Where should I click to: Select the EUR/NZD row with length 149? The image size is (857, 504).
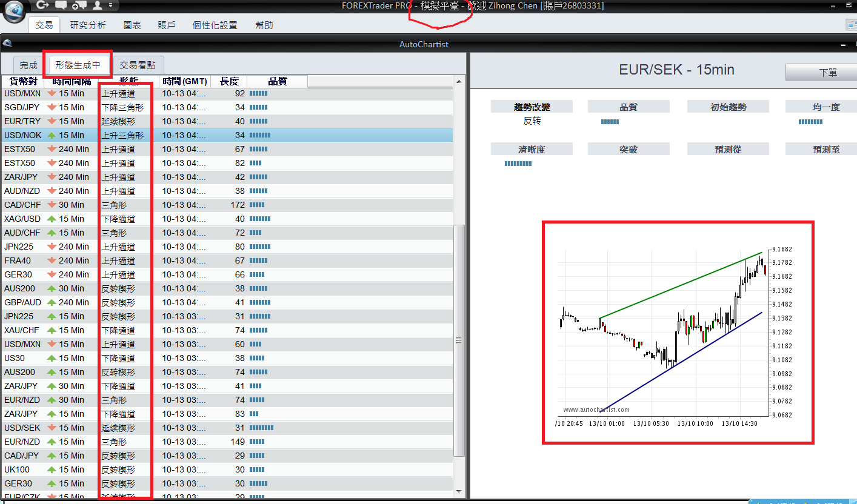click(227, 442)
